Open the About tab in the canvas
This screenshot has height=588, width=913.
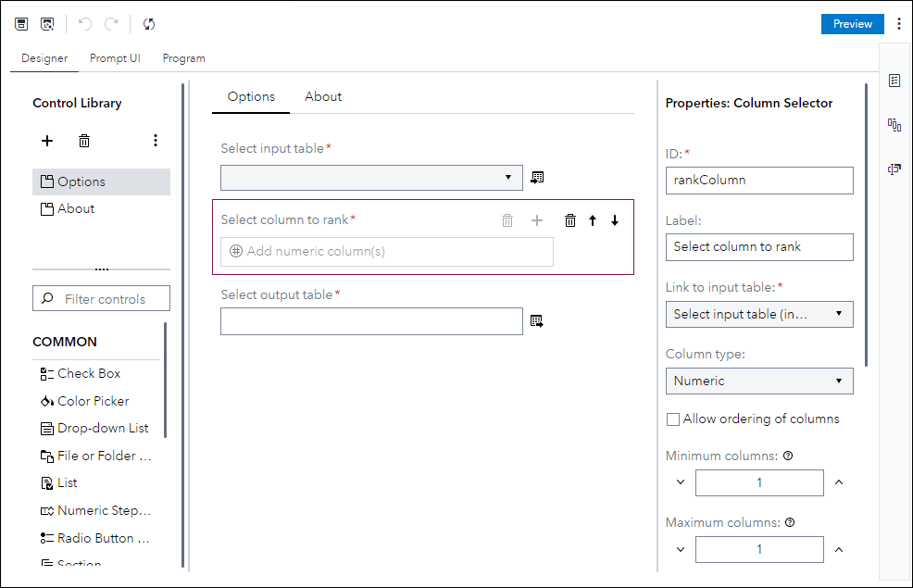323,96
